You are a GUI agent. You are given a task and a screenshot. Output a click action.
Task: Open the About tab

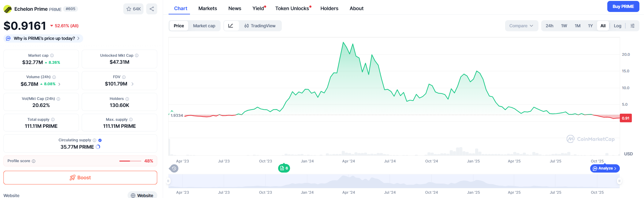pos(356,9)
